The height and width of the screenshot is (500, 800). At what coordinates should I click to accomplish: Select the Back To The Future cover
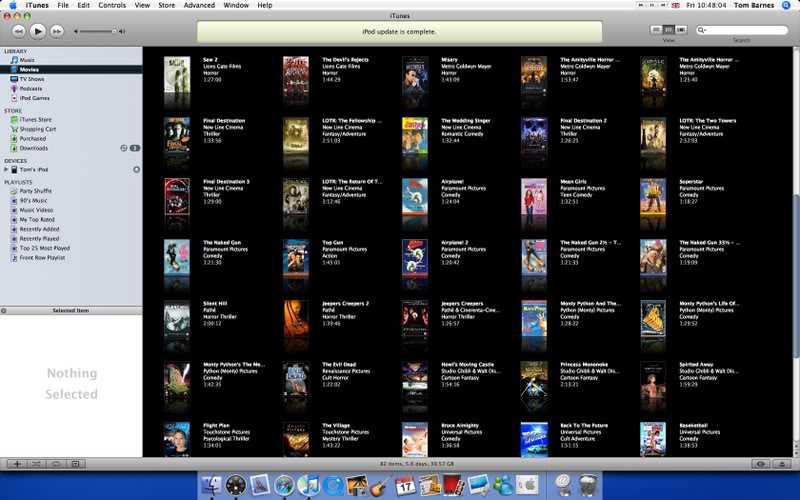pyautogui.click(x=534, y=439)
